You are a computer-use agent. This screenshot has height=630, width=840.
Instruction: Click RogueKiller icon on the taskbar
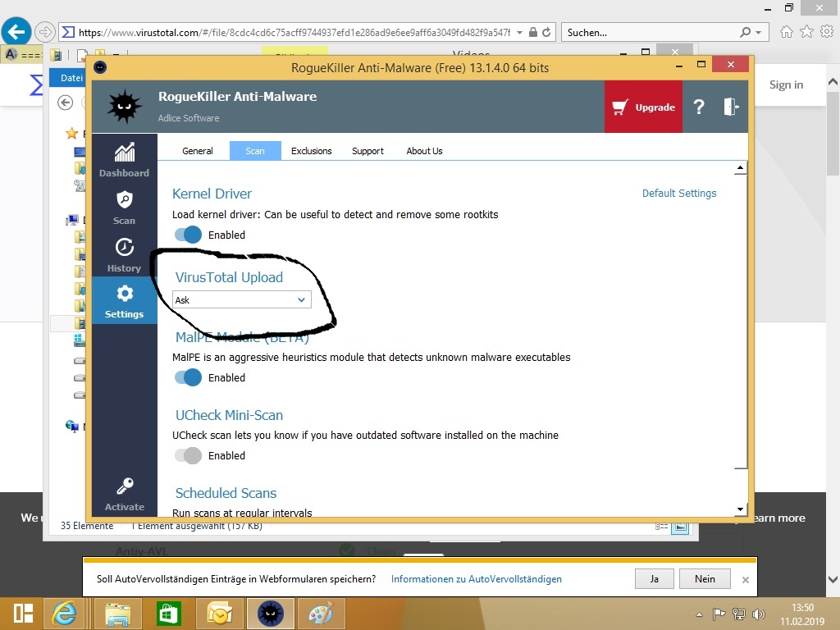pyautogui.click(x=270, y=614)
